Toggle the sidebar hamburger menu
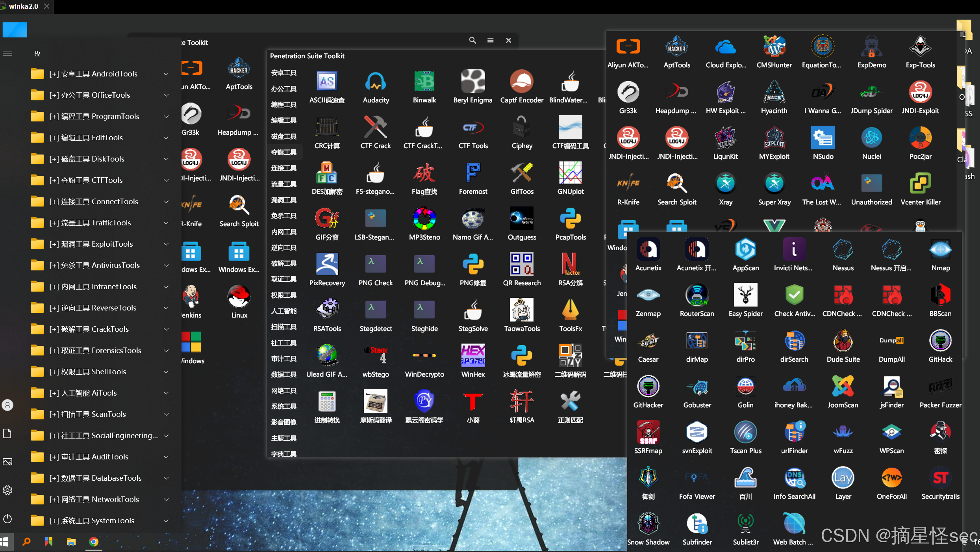This screenshot has width=980, height=552. (7, 54)
